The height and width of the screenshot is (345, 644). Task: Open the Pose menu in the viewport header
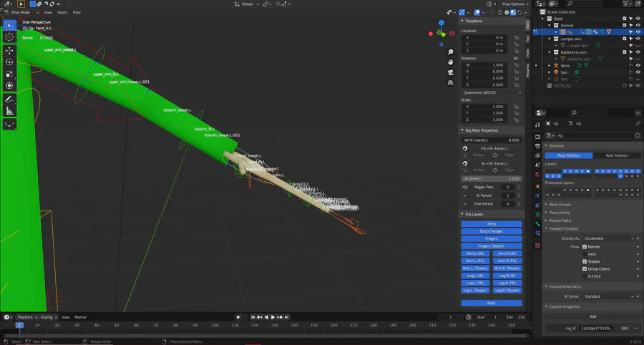[77, 12]
